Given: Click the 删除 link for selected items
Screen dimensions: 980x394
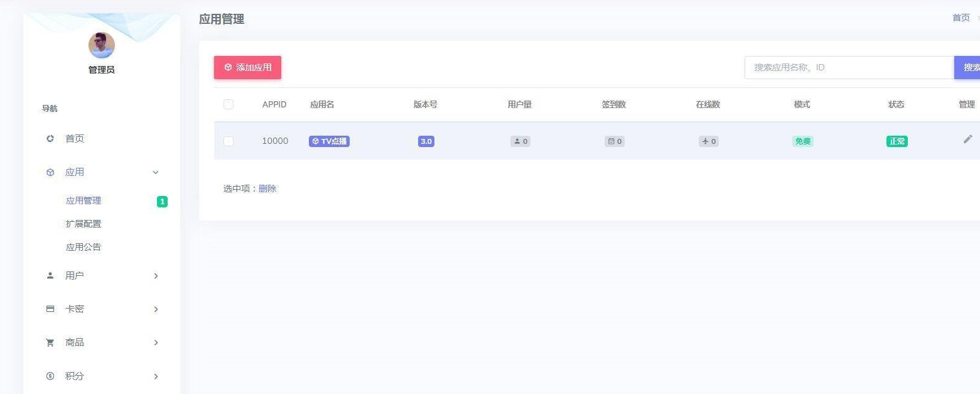Looking at the screenshot, I should click(267, 189).
